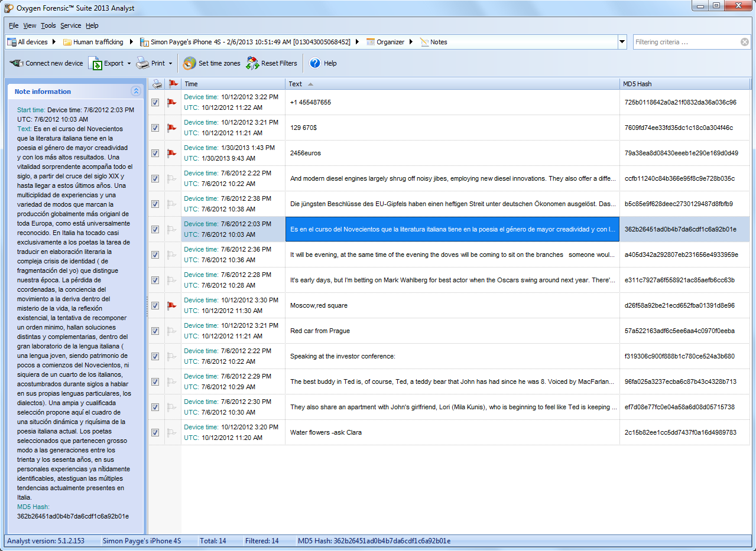Collapse the Note information panel

pyautogui.click(x=136, y=91)
